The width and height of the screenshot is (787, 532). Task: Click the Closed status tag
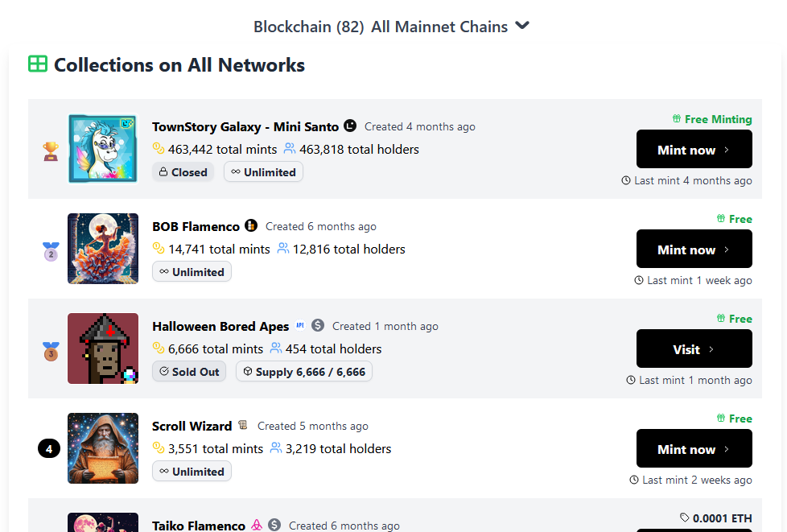tap(183, 172)
